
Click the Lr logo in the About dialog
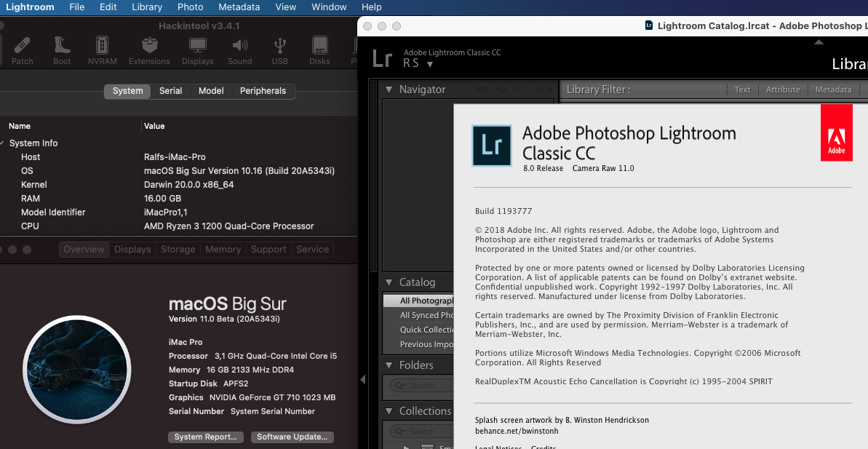(x=492, y=146)
